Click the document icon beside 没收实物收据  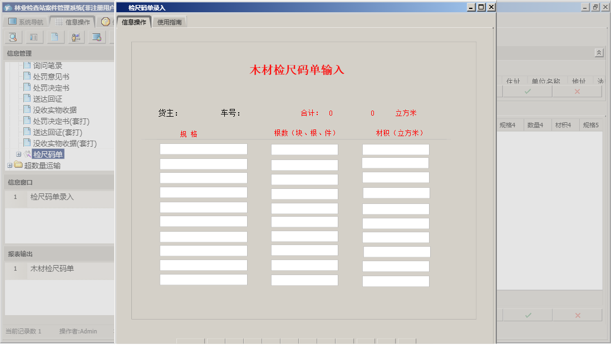click(27, 109)
